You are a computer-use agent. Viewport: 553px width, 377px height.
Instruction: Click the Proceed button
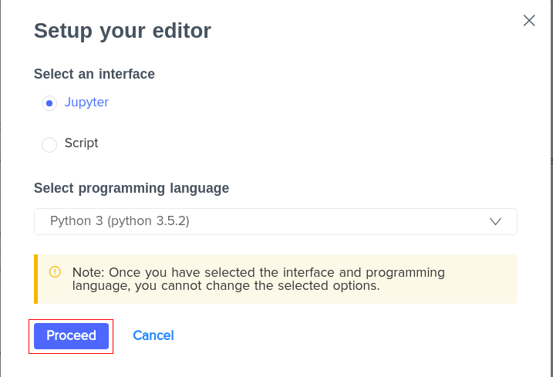pos(71,336)
